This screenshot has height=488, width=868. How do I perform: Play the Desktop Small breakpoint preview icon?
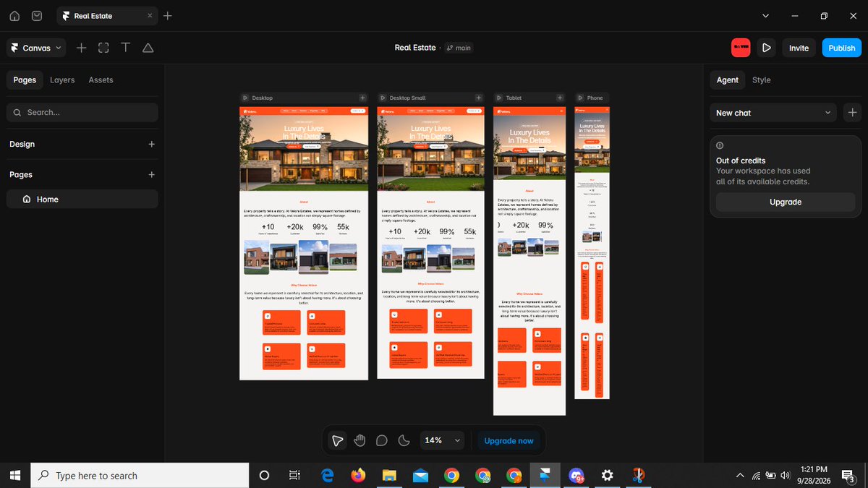pos(383,98)
